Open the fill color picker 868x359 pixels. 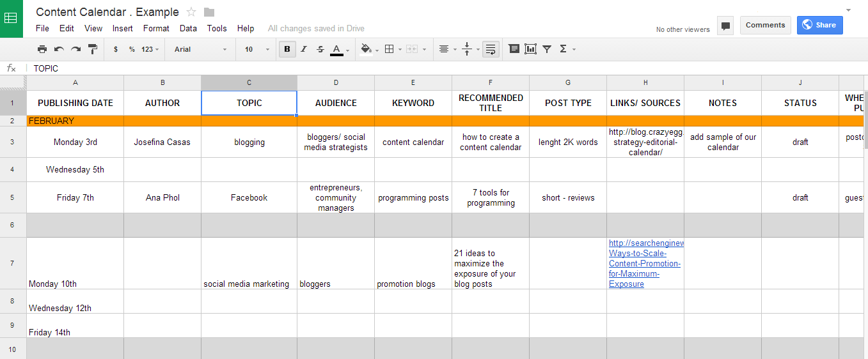tap(368, 49)
